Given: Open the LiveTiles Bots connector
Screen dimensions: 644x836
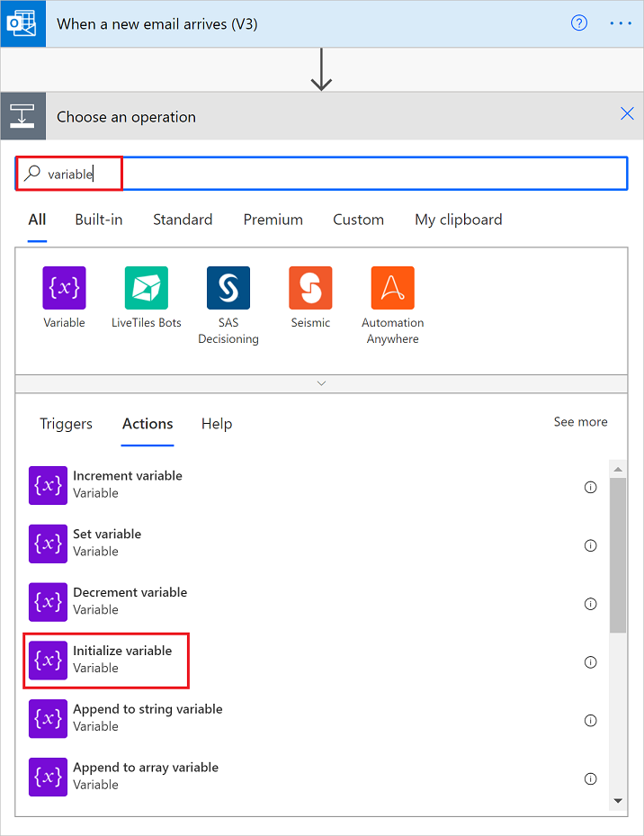Looking at the screenshot, I should click(x=146, y=287).
